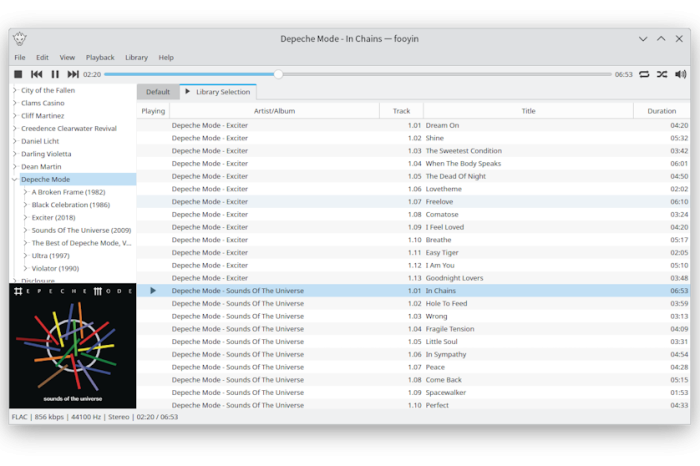Select the In Chains track
This screenshot has height=466, width=700.
coord(413,291)
